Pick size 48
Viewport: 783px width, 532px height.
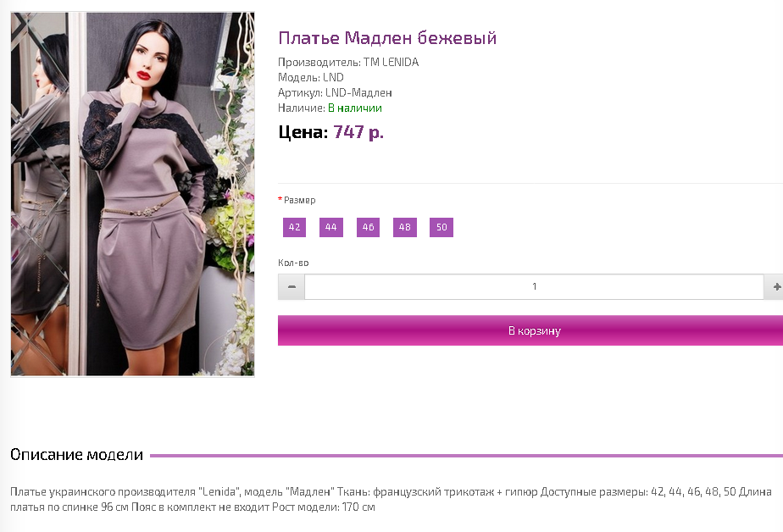click(x=405, y=227)
